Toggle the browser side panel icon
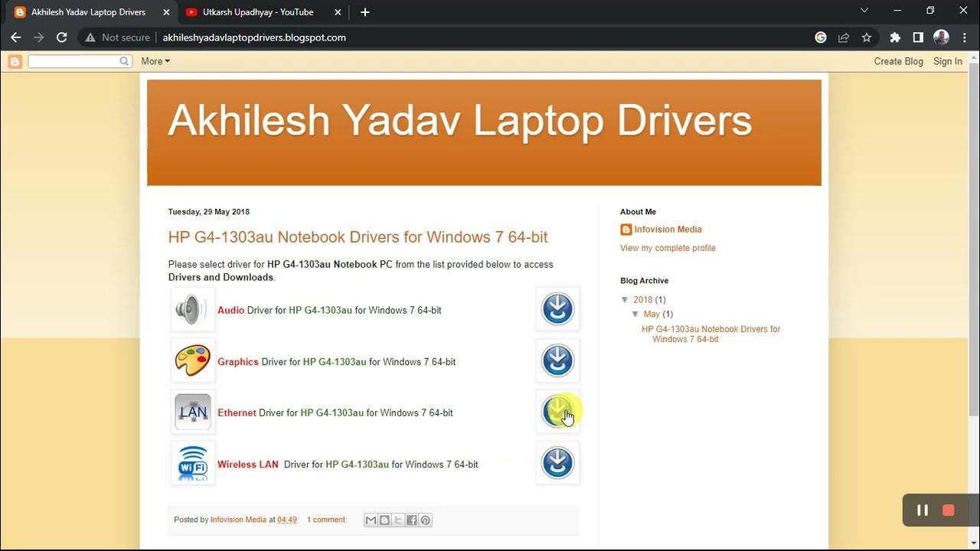Image resolution: width=980 pixels, height=551 pixels. point(918,37)
